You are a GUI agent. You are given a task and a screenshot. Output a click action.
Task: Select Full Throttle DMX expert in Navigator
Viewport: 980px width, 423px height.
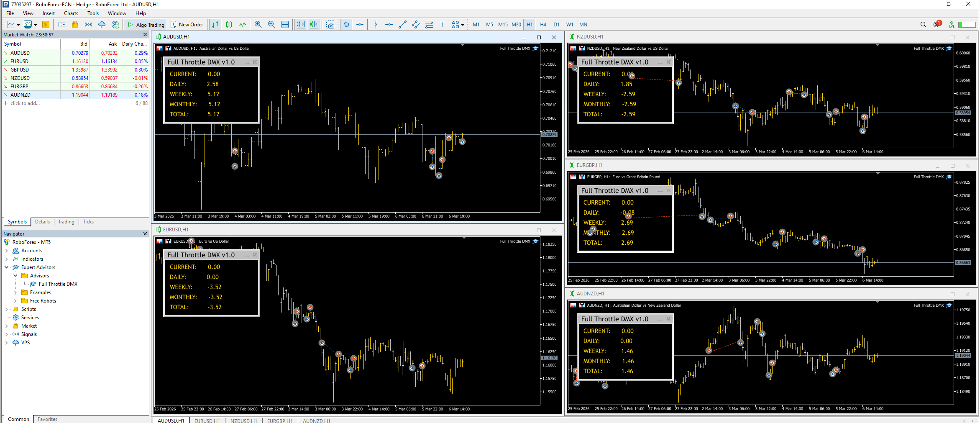(x=58, y=284)
